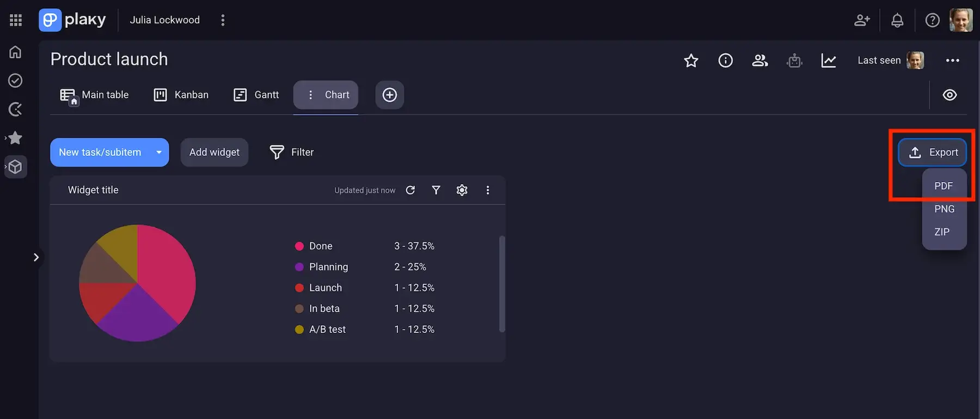Expand the sidebar with chevron arrow
Viewport: 980px width, 419px height.
(36, 257)
